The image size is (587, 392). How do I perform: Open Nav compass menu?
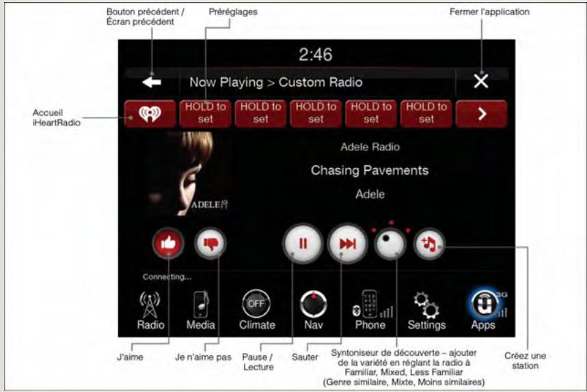314,310
